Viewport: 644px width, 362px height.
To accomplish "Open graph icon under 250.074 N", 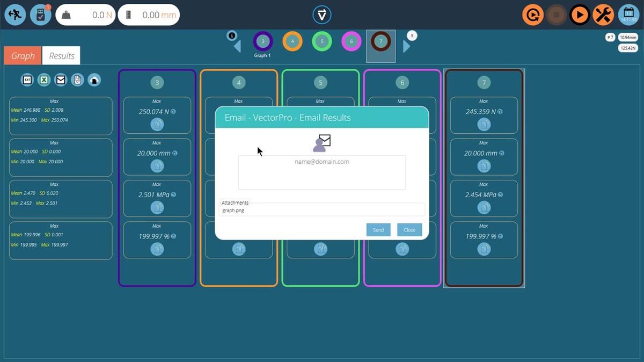I will tap(157, 125).
